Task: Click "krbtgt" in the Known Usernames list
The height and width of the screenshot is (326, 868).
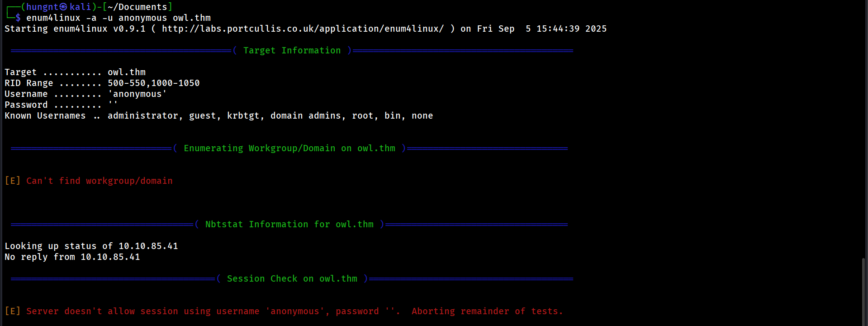Action: (243, 115)
